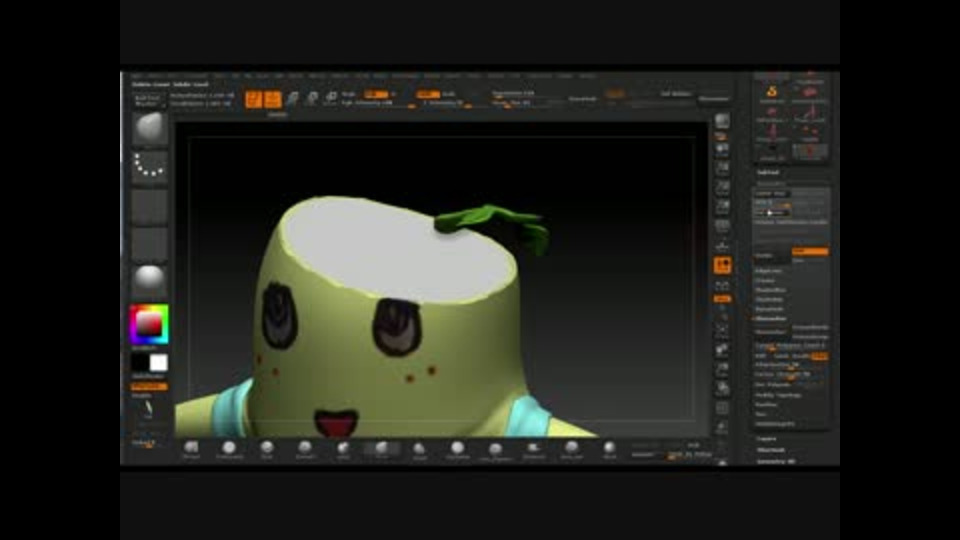
Task: Click the Zoom canvas icon
Action: (x=722, y=168)
